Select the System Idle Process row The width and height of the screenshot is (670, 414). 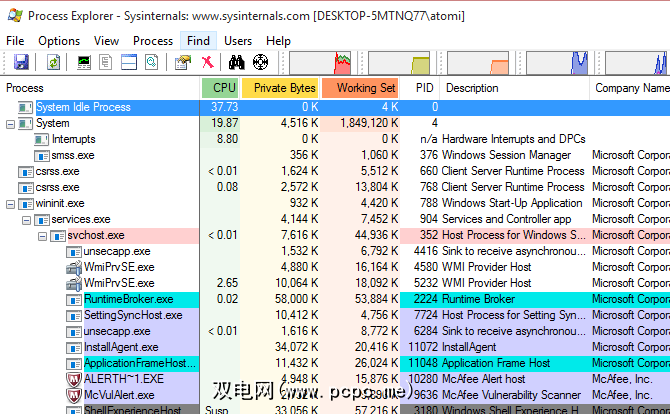83,107
